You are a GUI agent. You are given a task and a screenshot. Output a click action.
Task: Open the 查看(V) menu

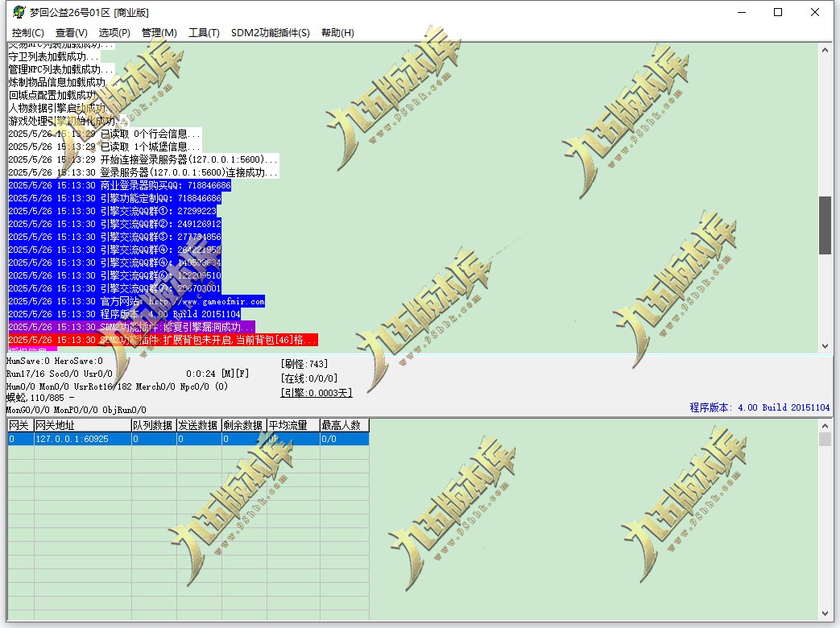pyautogui.click(x=71, y=33)
